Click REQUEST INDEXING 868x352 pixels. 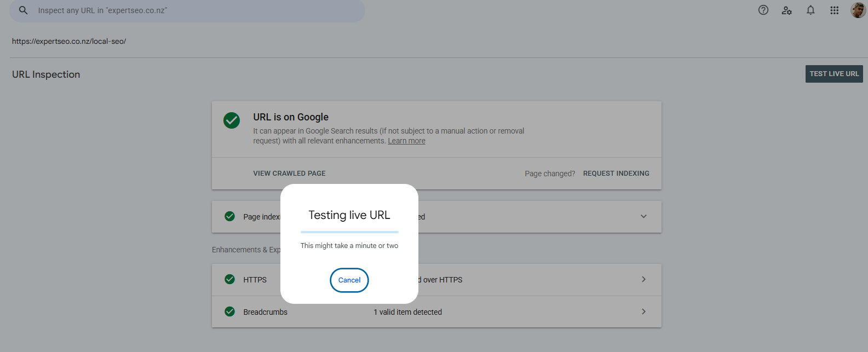click(x=616, y=174)
